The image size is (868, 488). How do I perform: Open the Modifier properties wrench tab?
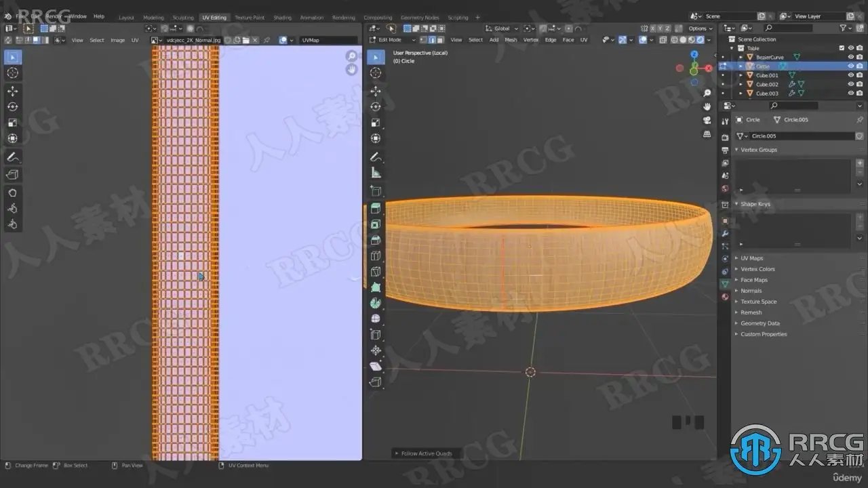point(725,233)
